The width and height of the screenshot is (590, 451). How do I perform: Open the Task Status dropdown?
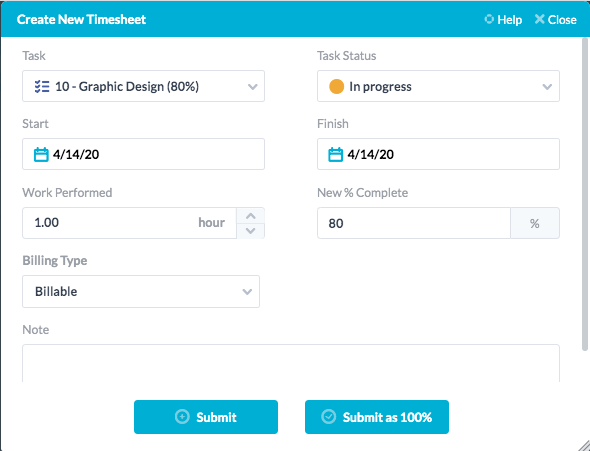pos(438,86)
